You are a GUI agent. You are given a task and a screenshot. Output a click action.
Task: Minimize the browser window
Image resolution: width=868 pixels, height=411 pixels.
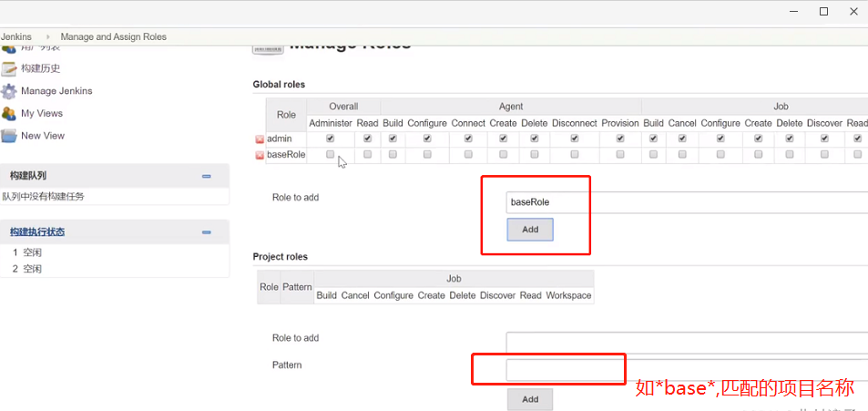pos(793,12)
